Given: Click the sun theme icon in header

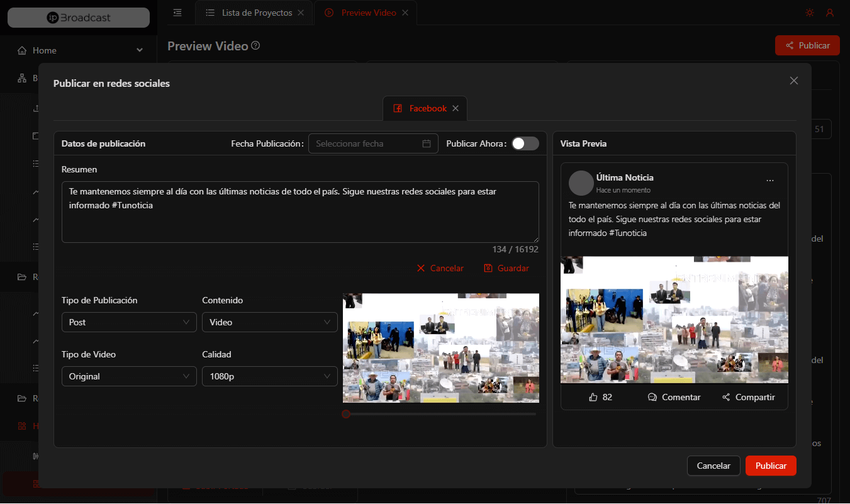Looking at the screenshot, I should pos(809,13).
